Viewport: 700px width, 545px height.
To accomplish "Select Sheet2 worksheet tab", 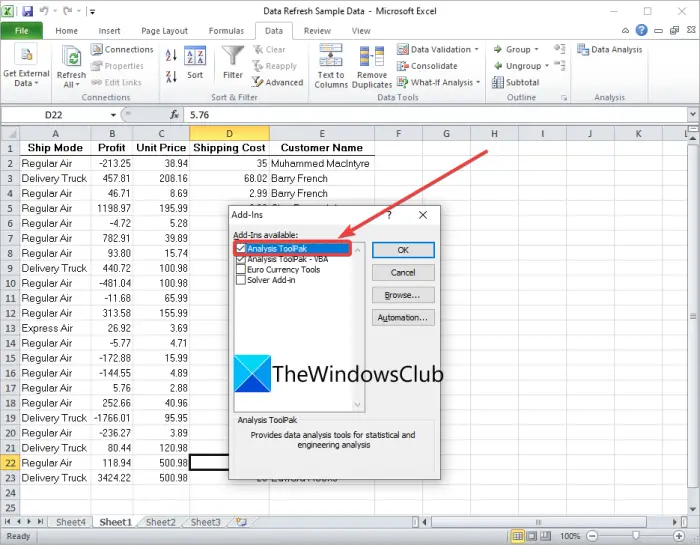I will [x=161, y=522].
